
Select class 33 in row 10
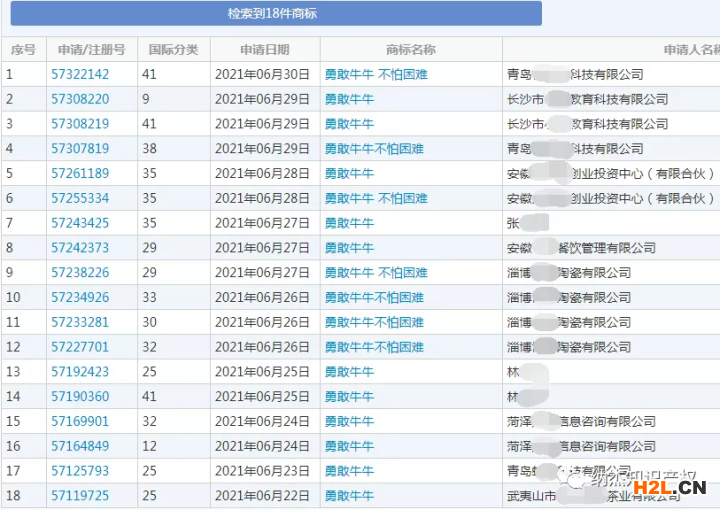(x=149, y=297)
